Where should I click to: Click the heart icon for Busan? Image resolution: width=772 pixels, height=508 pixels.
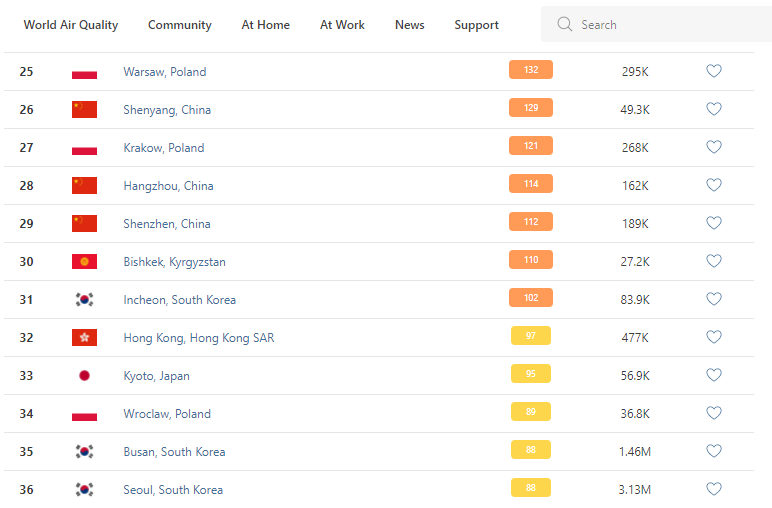714,451
